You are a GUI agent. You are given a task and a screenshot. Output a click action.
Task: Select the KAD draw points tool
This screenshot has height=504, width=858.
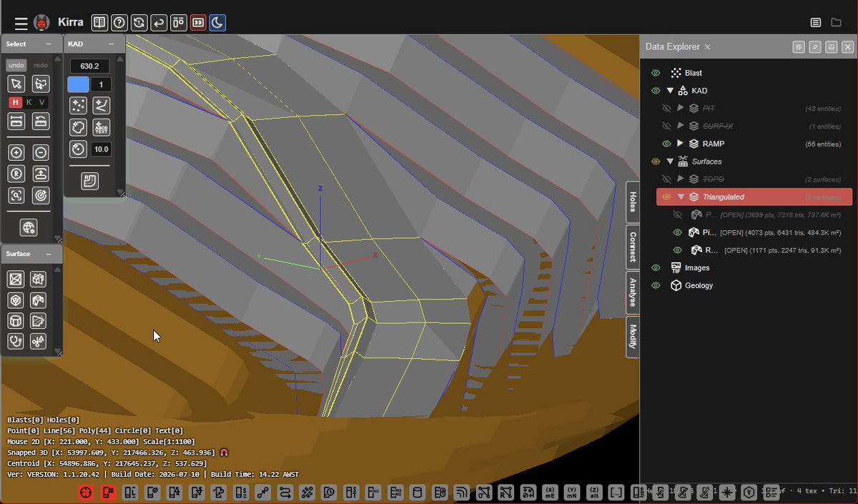(78, 106)
